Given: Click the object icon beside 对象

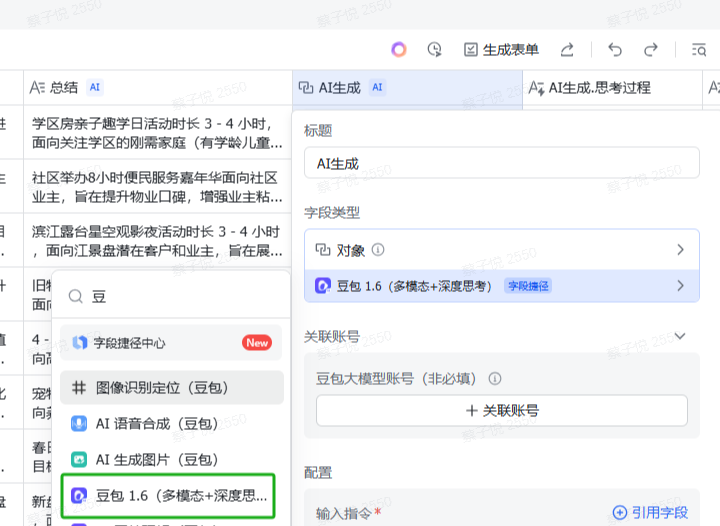Looking at the screenshot, I should point(322,250).
